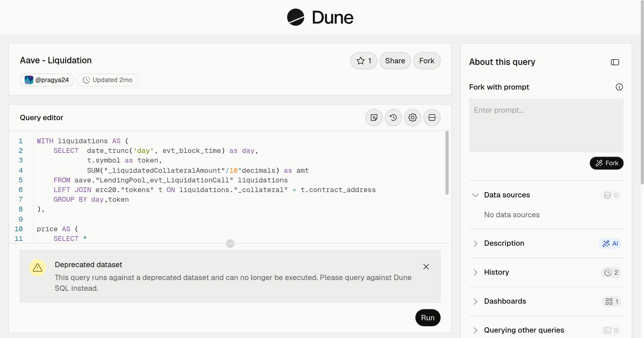The width and height of the screenshot is (644, 338).
Task: Click 'GROUP BY' keyword on line 7
Action: [x=70, y=200]
